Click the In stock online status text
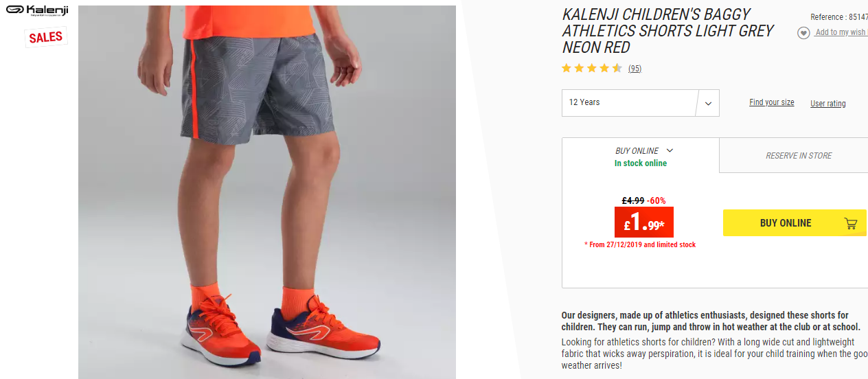Screen dimensions: 868x379 pos(641,163)
